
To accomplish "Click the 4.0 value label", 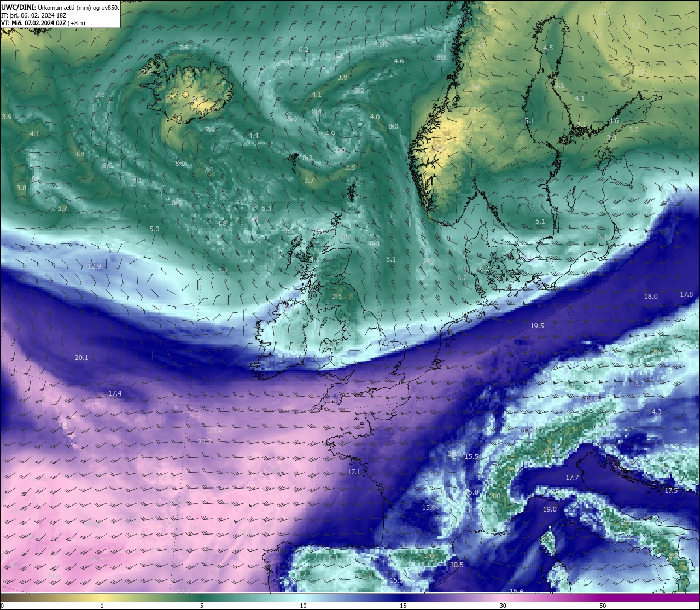I will 375,117.
